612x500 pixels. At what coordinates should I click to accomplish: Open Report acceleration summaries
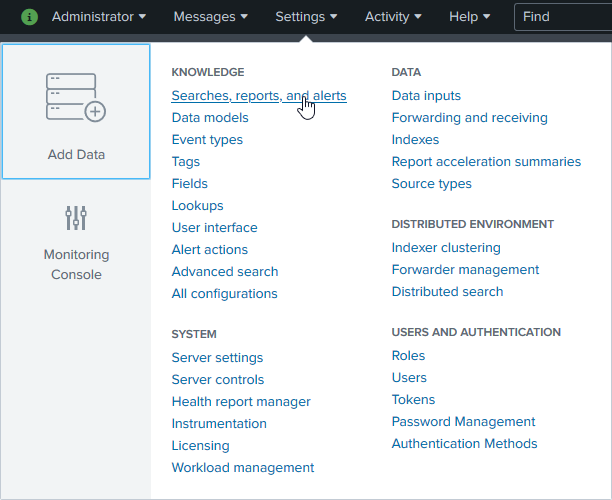point(486,162)
